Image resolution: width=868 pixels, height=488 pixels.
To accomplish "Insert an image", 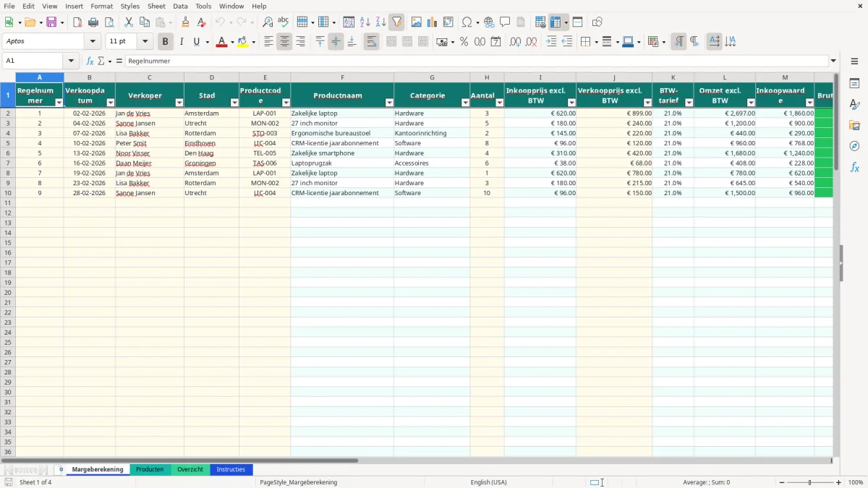I will pyautogui.click(x=417, y=22).
